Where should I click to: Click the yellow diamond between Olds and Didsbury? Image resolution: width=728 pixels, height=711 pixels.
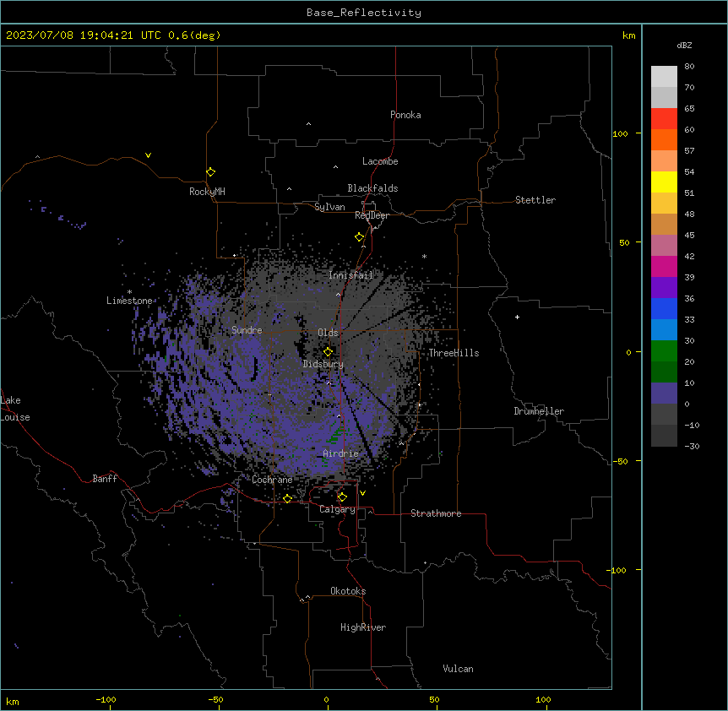click(x=328, y=352)
